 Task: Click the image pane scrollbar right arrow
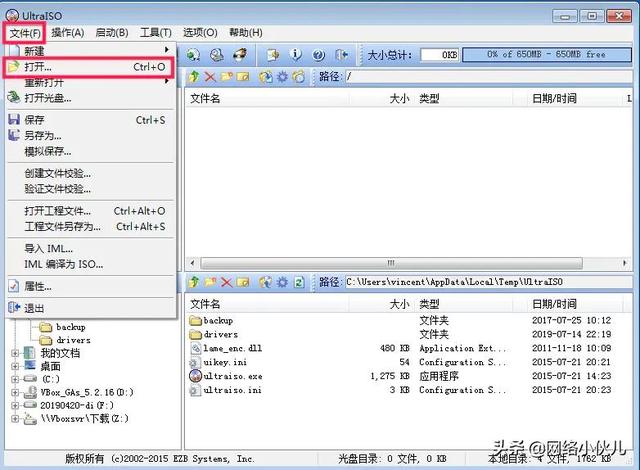click(625, 263)
